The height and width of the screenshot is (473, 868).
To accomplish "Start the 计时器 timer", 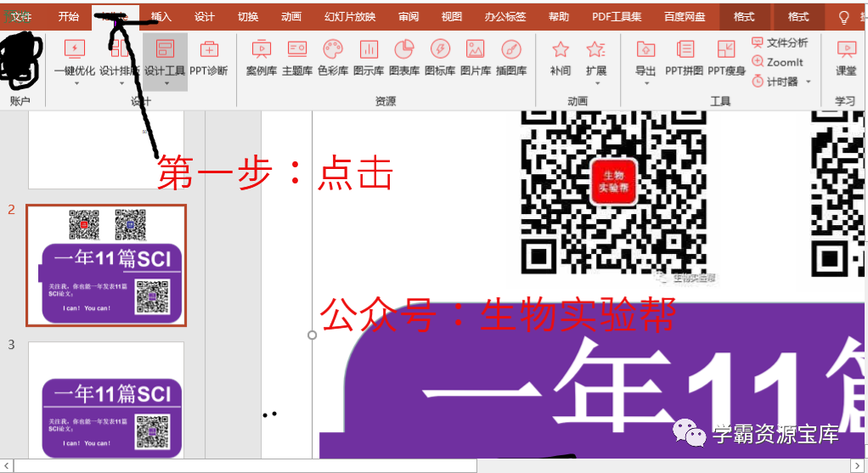I will [775, 82].
